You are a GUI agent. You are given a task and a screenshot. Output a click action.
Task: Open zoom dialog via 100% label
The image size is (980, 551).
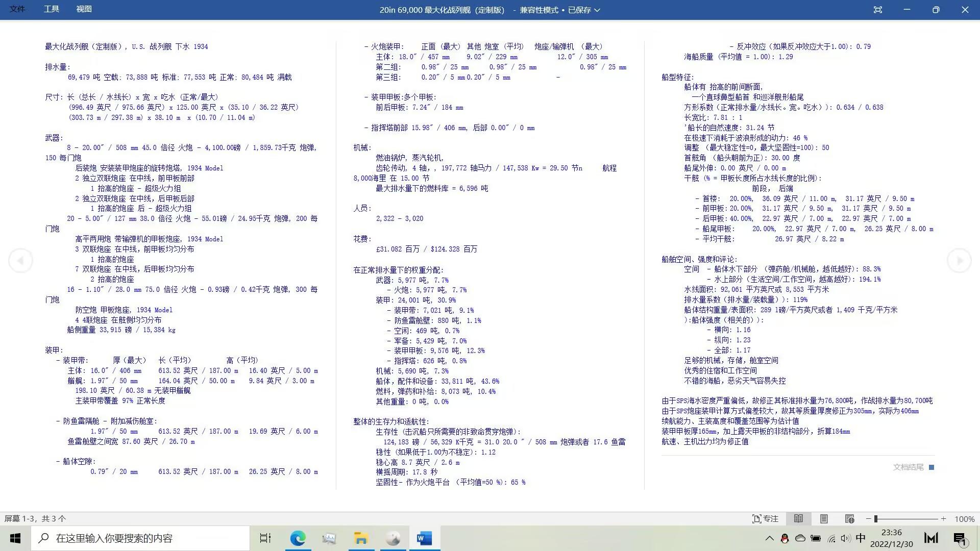click(x=965, y=519)
